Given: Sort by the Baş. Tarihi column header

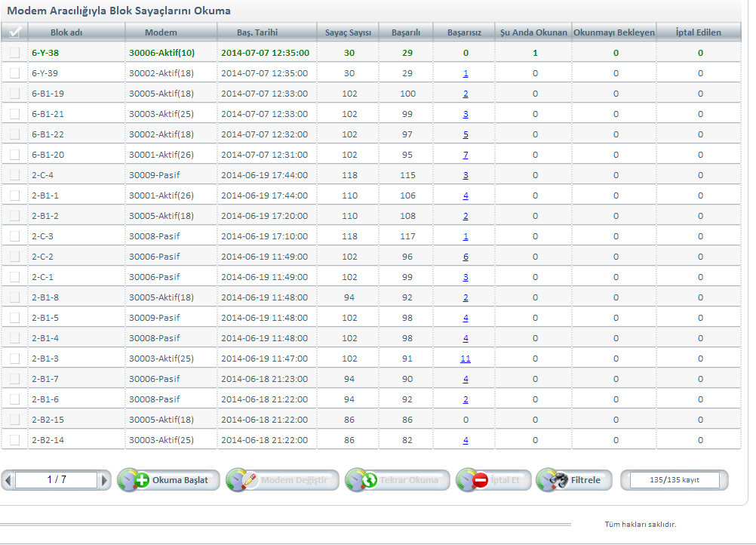Looking at the screenshot, I should tap(266, 32).
